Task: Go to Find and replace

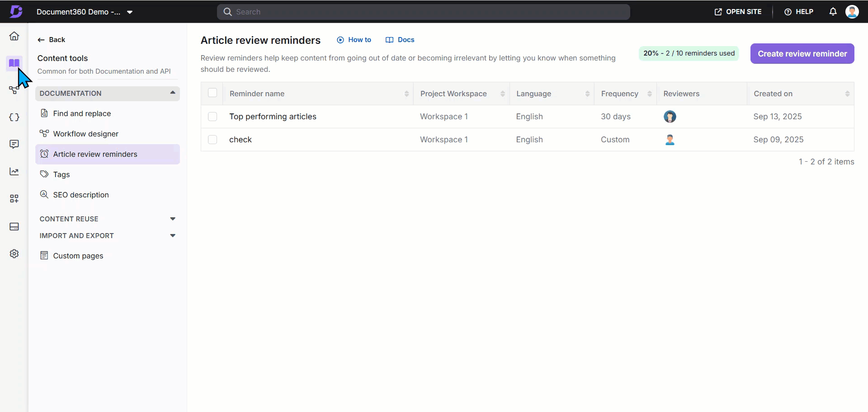Action: click(82, 113)
